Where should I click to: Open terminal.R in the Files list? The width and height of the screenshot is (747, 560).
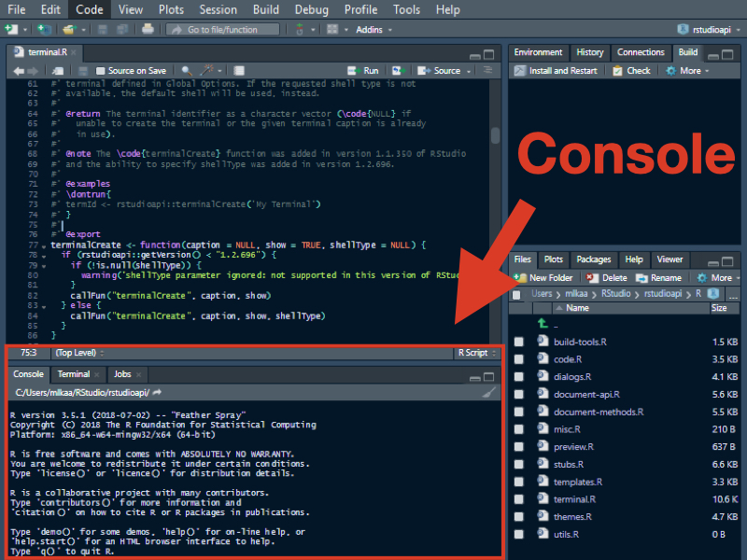[x=574, y=499]
